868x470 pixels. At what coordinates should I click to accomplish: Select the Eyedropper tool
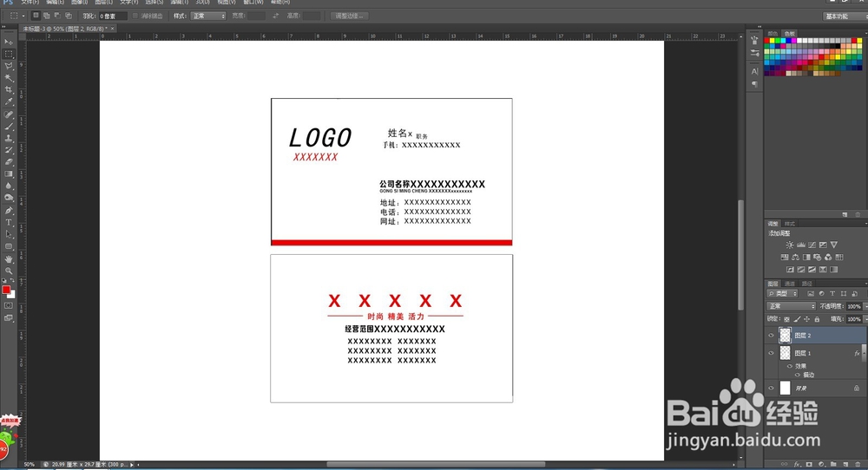[9, 101]
